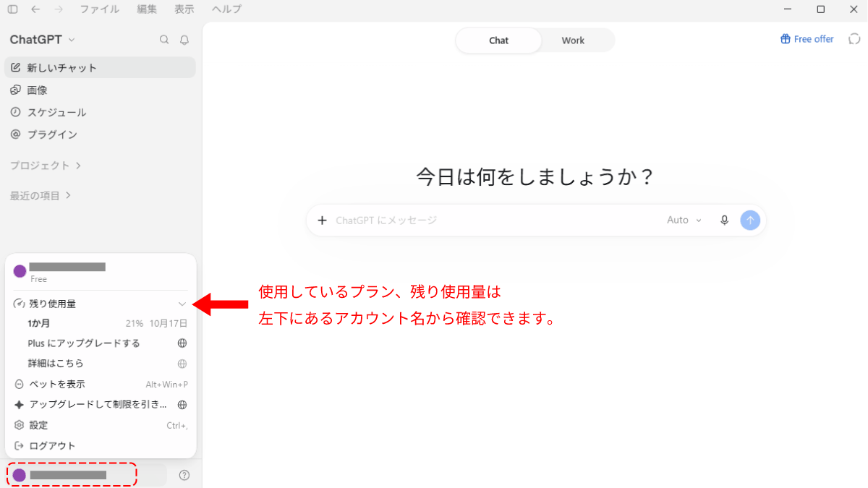
Task: Choose Plus にアップグレードする
Action: [x=84, y=343]
